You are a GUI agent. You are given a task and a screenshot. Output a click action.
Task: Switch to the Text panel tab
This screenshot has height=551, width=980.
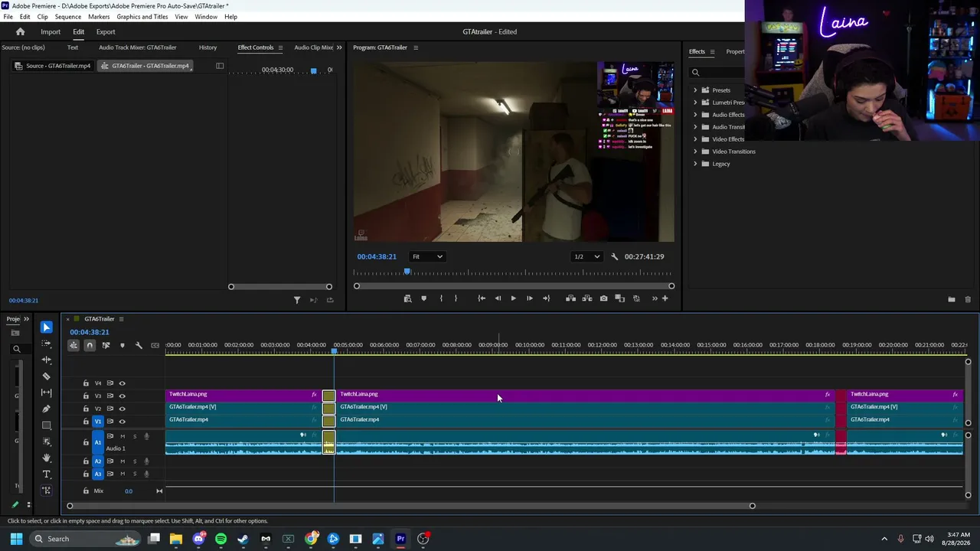[73, 47]
